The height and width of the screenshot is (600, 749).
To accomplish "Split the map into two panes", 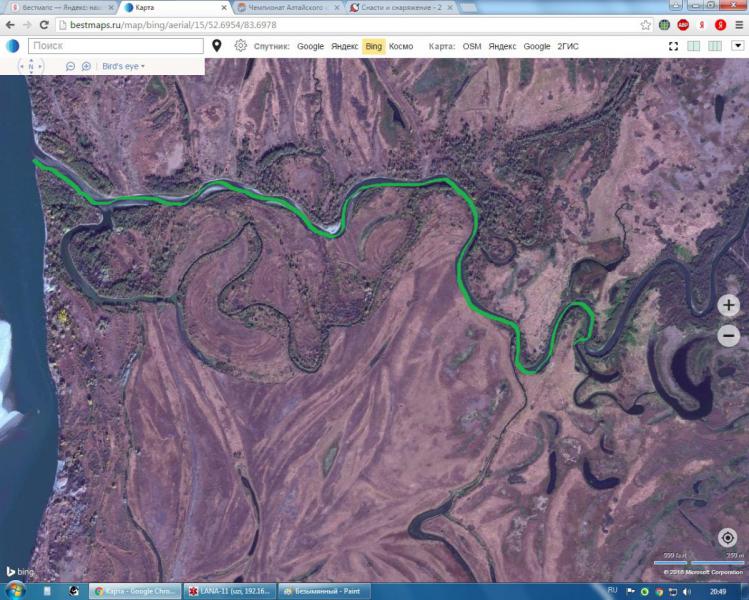I will pos(694,46).
